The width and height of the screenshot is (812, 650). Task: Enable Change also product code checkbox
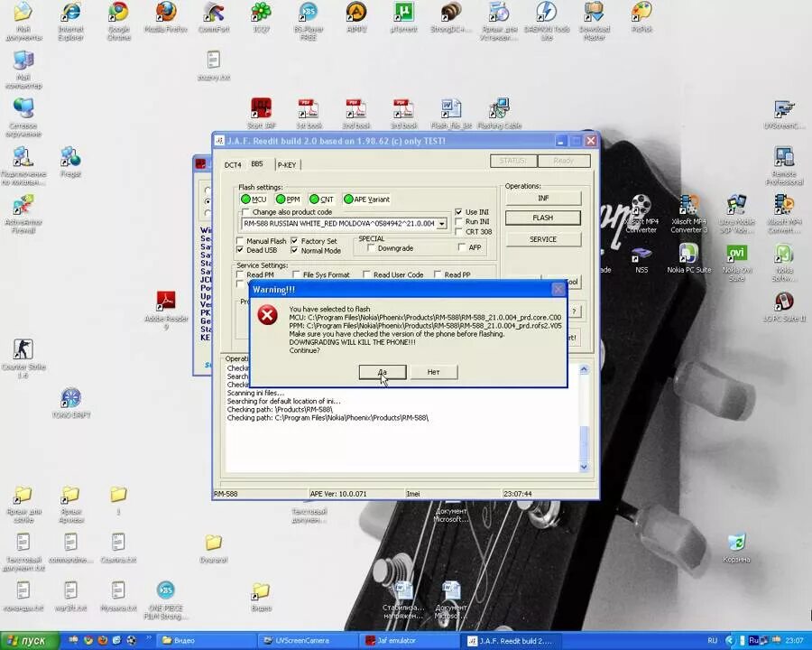tap(246, 212)
